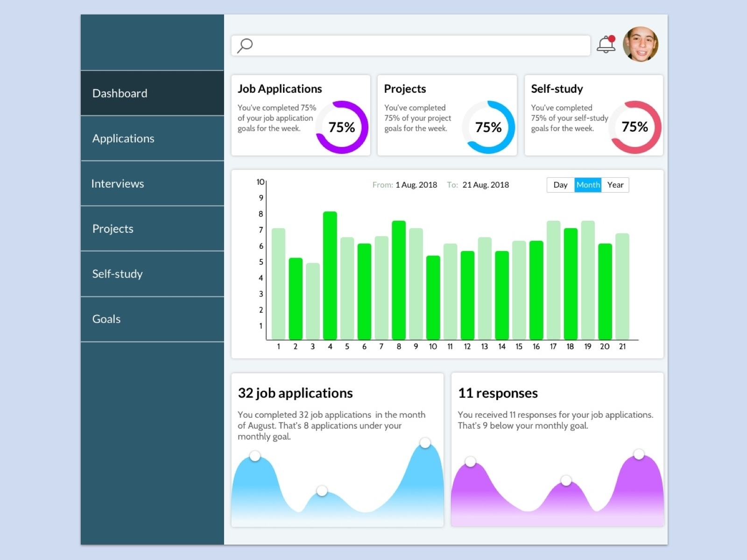Click the To date 21 Aug. 2018

486,185
